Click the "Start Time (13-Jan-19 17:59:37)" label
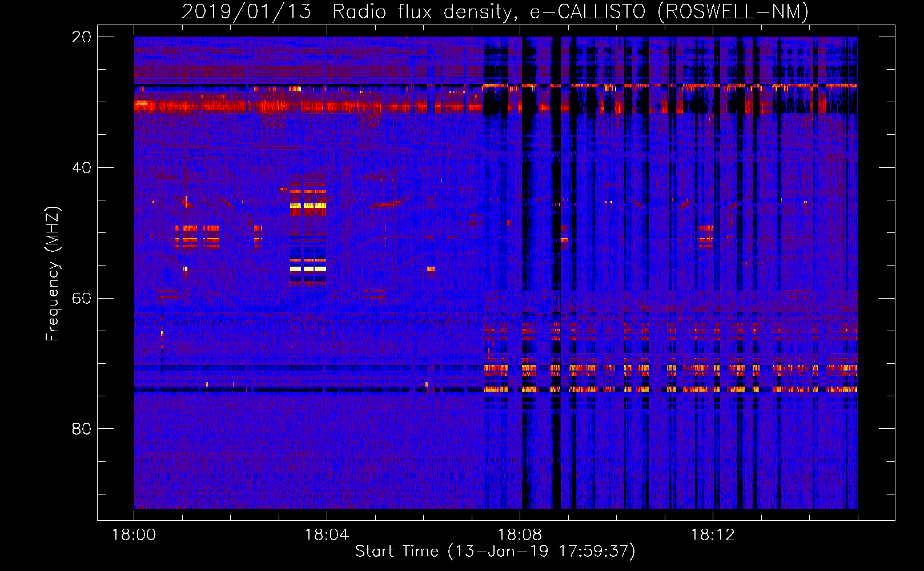924x571 pixels. click(495, 552)
